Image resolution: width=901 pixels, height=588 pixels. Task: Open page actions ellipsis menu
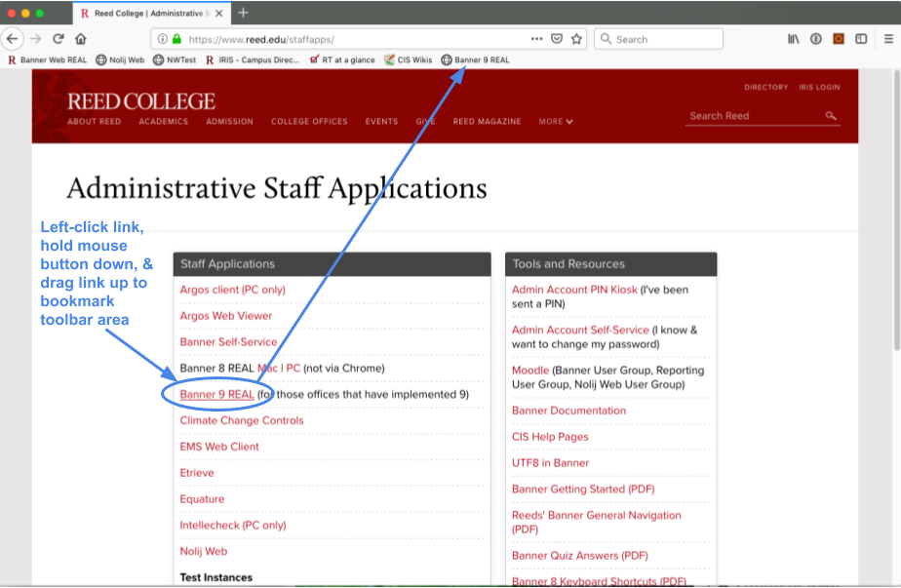coord(536,39)
